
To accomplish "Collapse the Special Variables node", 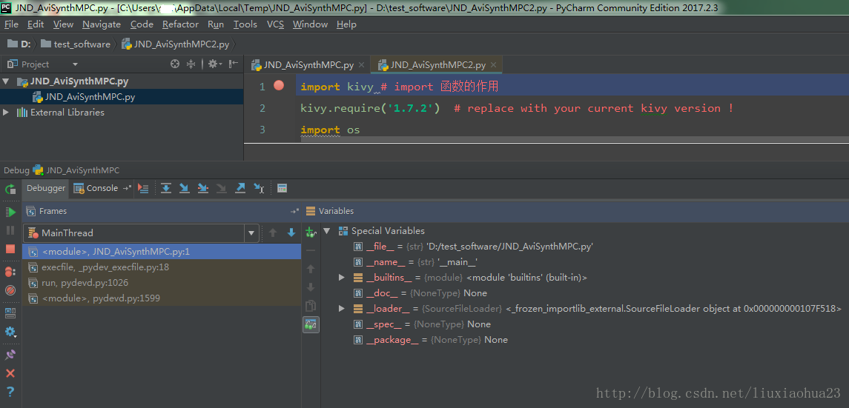I will pyautogui.click(x=326, y=231).
